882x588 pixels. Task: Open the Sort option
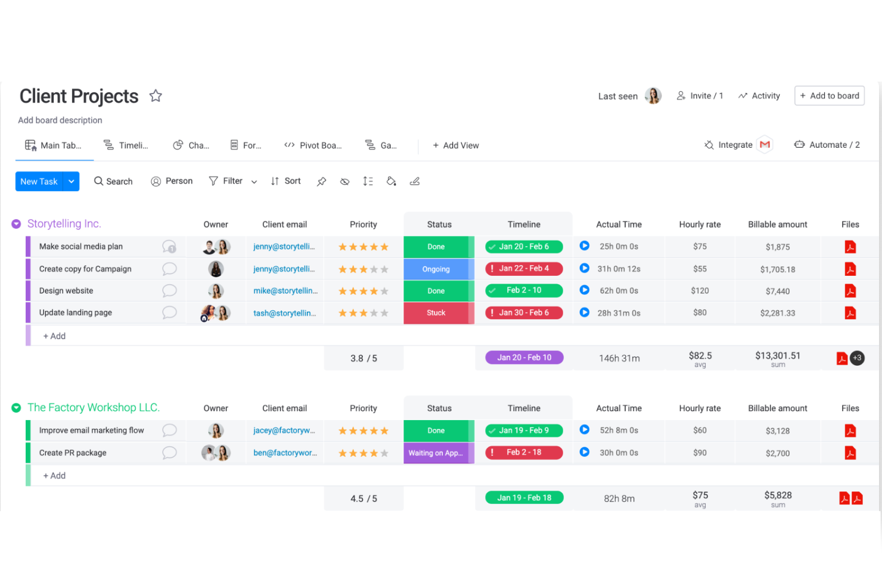coord(285,181)
